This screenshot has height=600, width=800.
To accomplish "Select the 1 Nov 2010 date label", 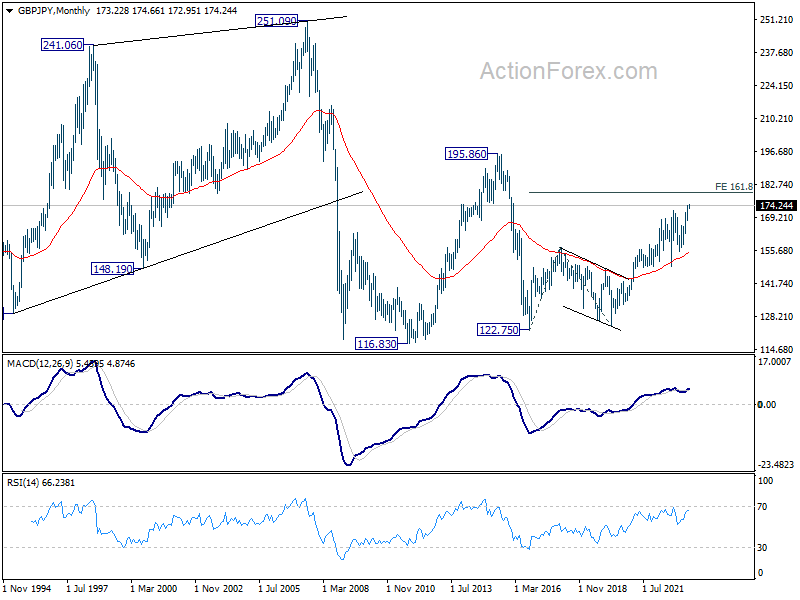I will coord(410,589).
